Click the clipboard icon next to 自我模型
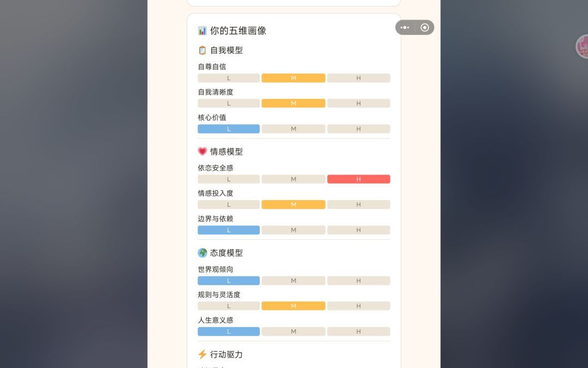Screen dimensions: 588x368 202,50
